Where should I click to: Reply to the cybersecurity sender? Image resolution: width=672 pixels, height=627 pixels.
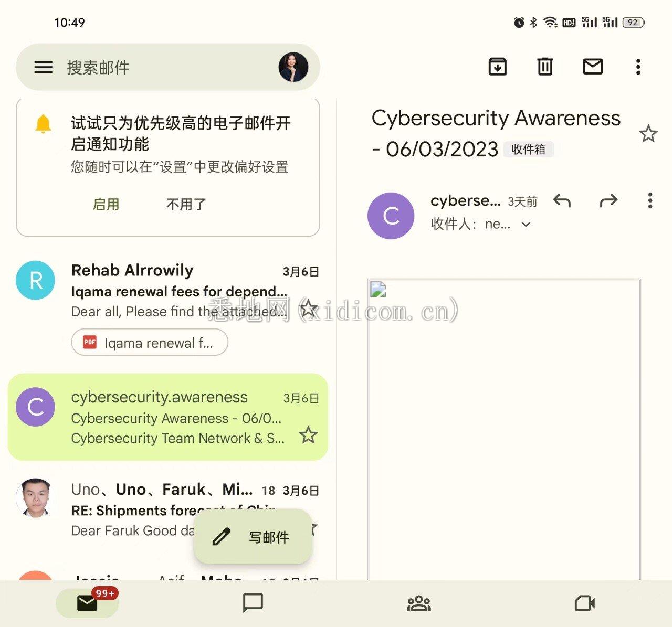pos(562,200)
